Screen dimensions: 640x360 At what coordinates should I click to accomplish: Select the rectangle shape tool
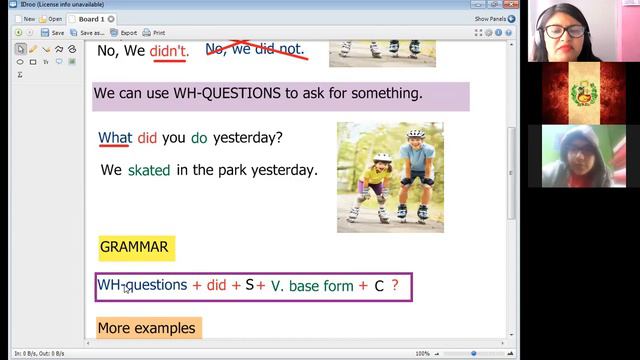[33, 62]
